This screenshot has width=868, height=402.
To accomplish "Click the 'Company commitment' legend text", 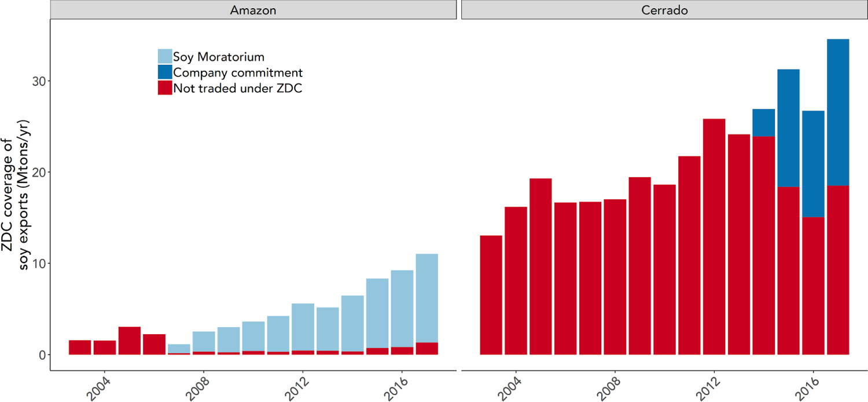I will click(x=238, y=72).
